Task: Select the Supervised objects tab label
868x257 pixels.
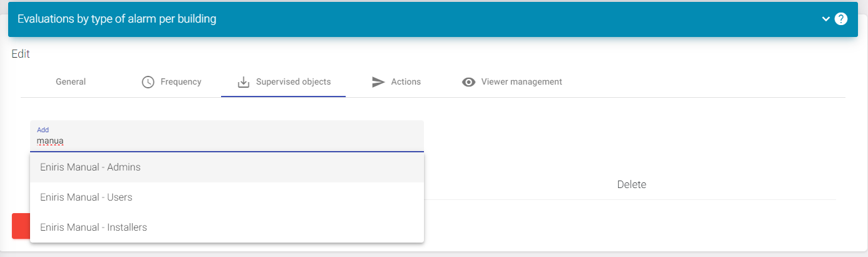Action: 293,82
